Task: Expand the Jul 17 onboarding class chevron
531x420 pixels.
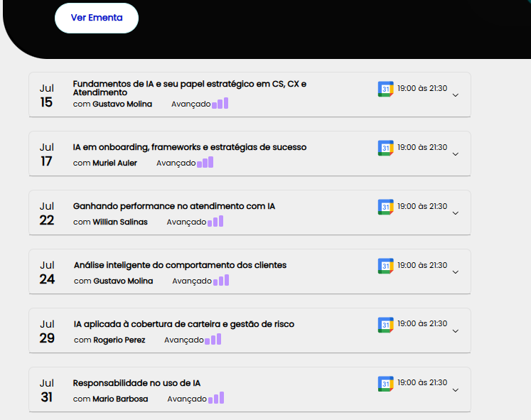Action: (456, 154)
